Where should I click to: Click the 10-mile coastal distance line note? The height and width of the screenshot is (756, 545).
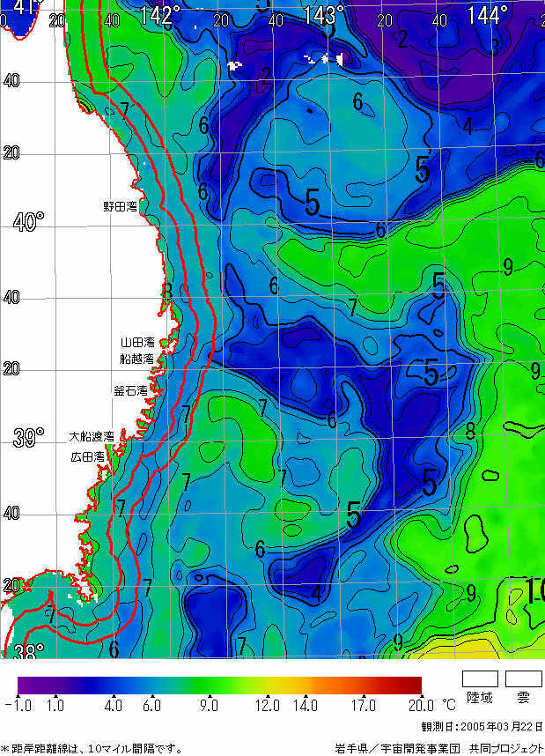92,749
